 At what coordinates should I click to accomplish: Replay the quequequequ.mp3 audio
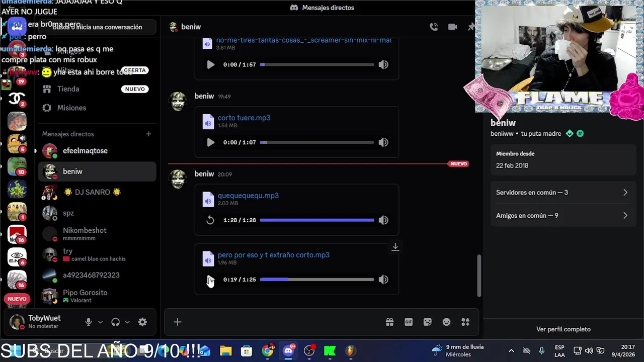pos(210,220)
